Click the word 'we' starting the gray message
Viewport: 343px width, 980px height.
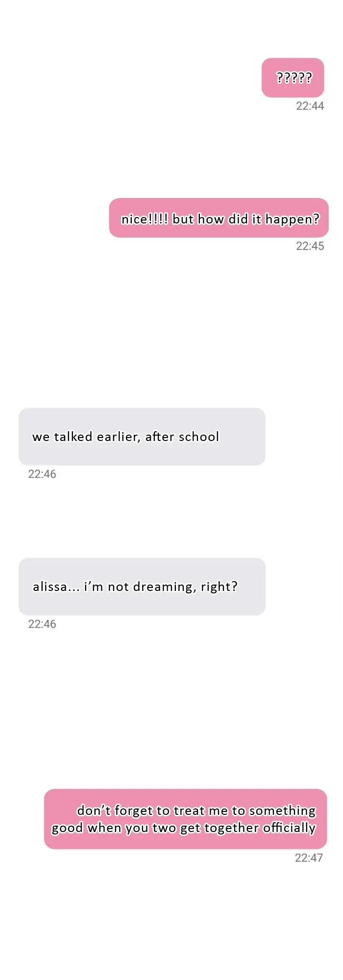coord(41,437)
